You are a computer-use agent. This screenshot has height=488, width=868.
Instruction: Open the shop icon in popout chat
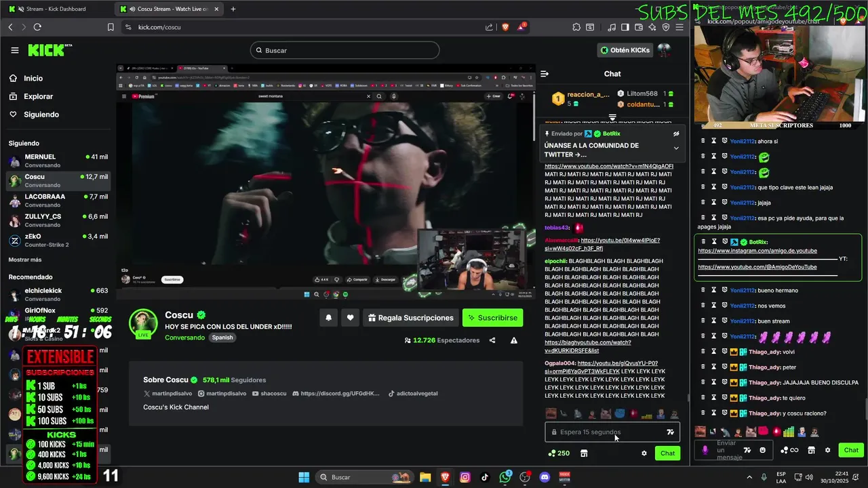coord(811,450)
